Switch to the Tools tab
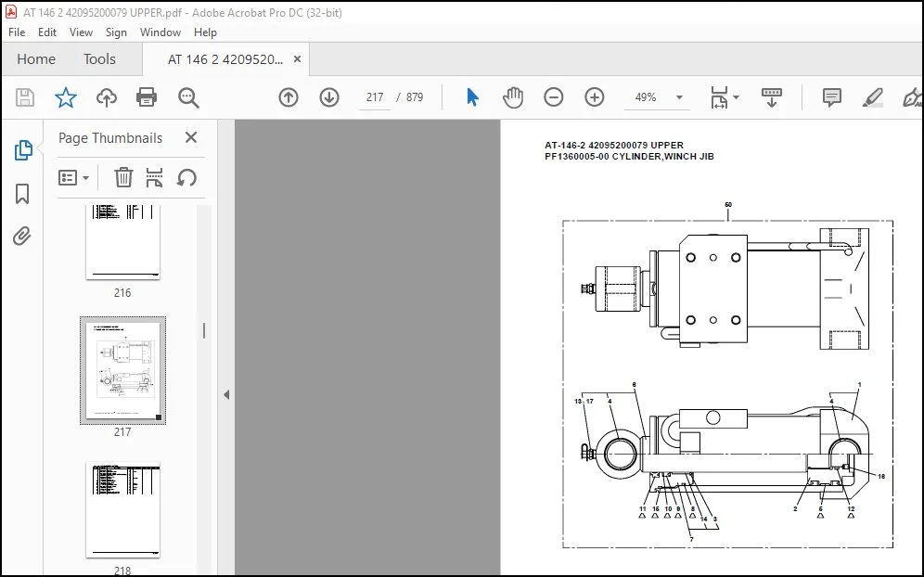The image size is (924, 577). coord(99,59)
